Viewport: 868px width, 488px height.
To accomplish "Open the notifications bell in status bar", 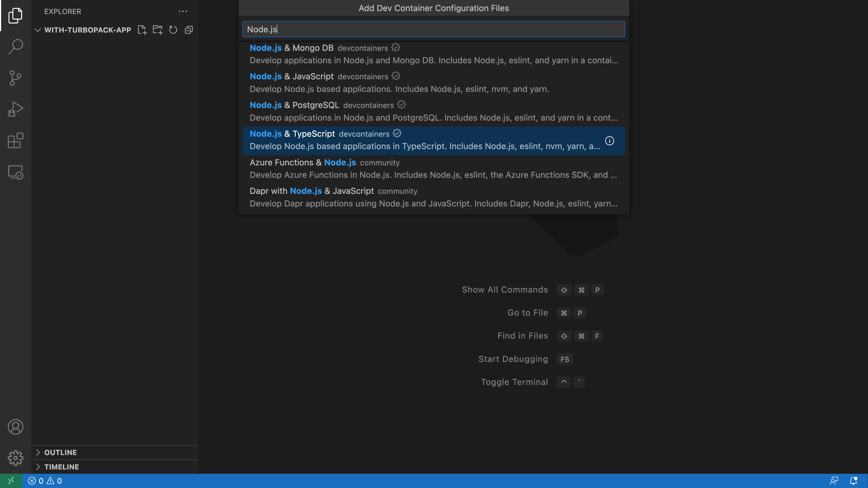I will pos(854,481).
